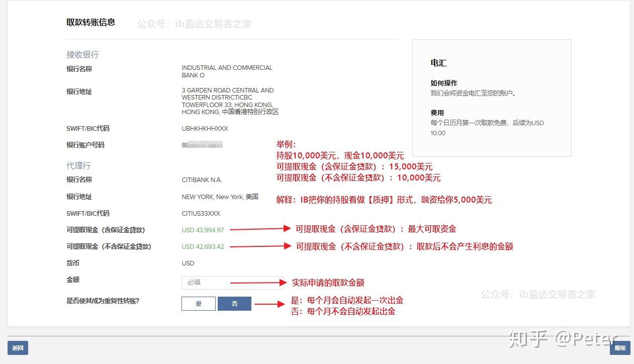The width and height of the screenshot is (634, 364).
Task: Select 否 to disable recurring transfers
Action: [234, 304]
